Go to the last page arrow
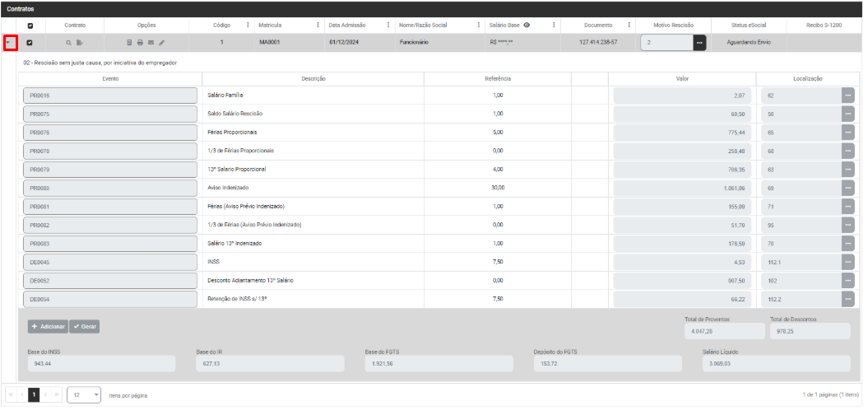Screen dimensions: 868x415 (x=57, y=395)
